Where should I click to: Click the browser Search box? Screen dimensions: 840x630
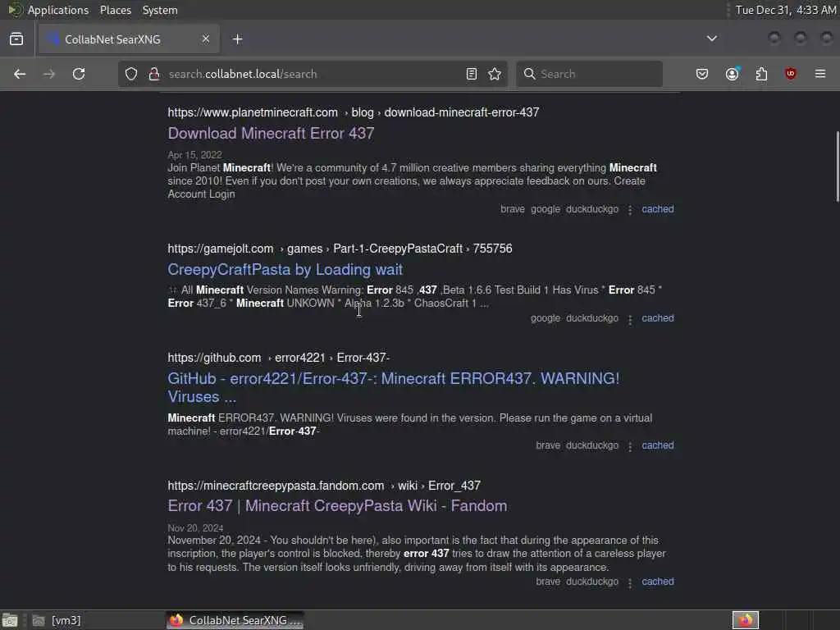point(589,74)
